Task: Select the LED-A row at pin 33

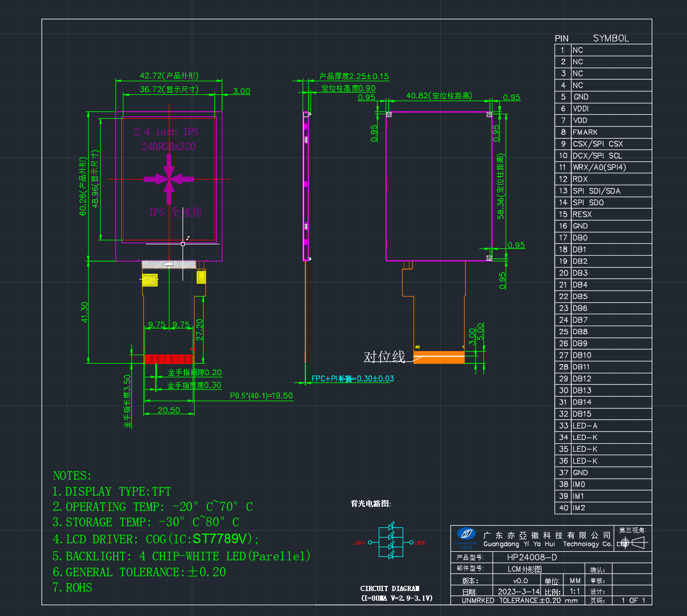Action: tap(603, 426)
